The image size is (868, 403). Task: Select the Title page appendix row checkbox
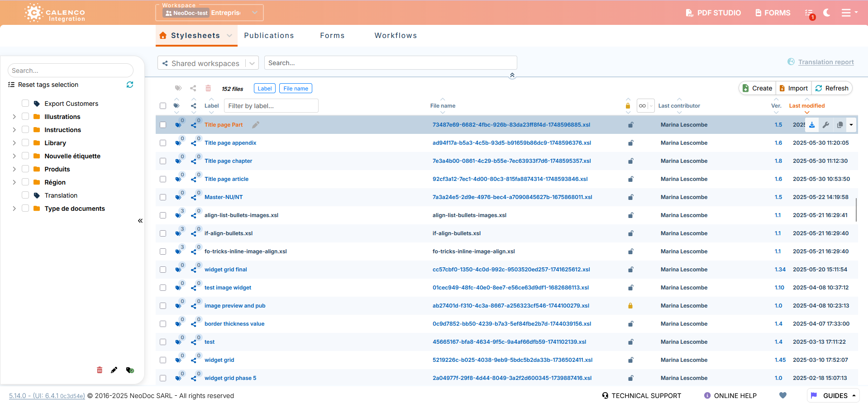163,143
